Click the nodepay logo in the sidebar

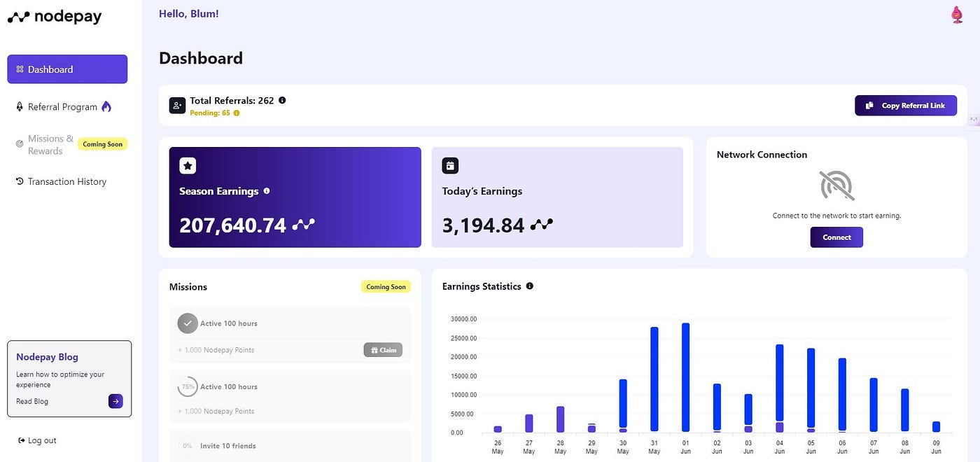pyautogui.click(x=54, y=15)
